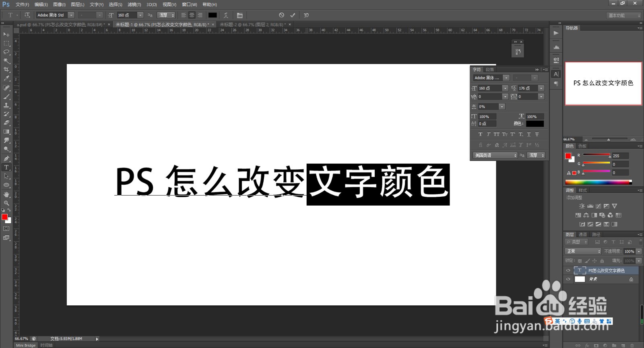Add Photo Filter adjustment
The height and width of the screenshot is (348, 644).
pyautogui.click(x=602, y=215)
